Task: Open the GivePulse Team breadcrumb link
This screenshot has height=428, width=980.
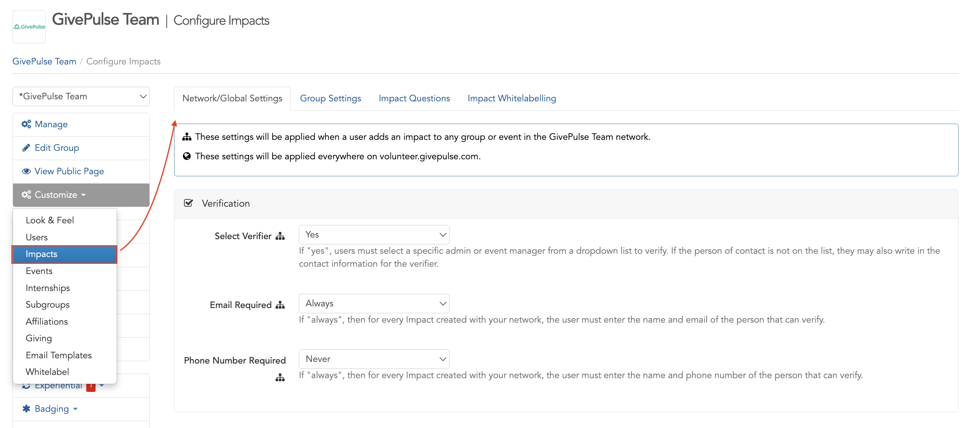Action: [44, 61]
